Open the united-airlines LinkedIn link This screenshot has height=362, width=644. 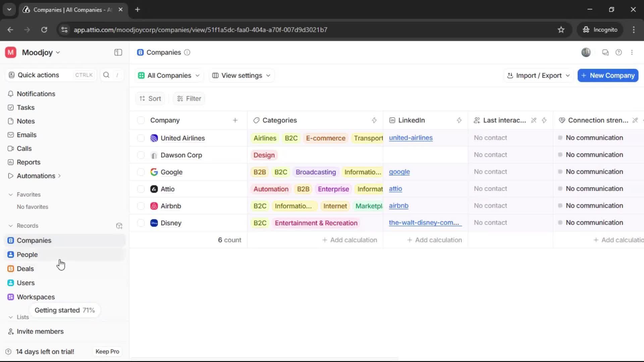[411, 138]
